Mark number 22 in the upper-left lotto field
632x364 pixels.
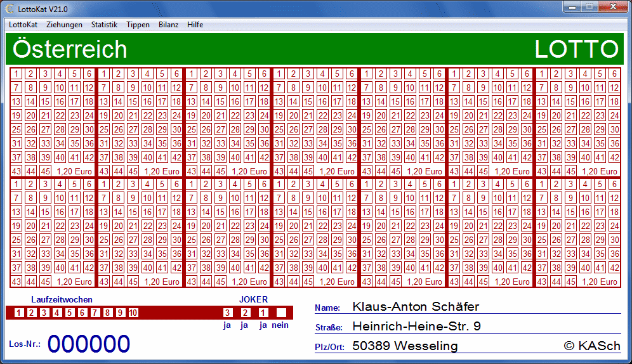click(x=60, y=115)
